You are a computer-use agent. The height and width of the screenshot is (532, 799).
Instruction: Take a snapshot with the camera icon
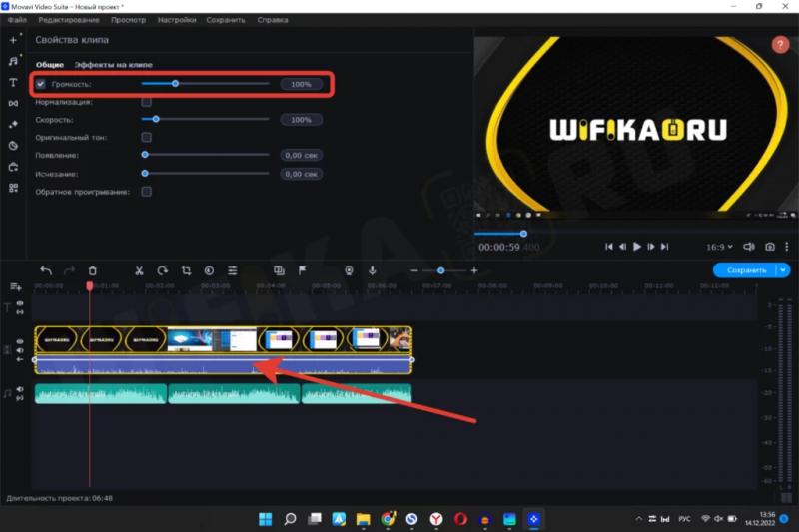pos(770,246)
